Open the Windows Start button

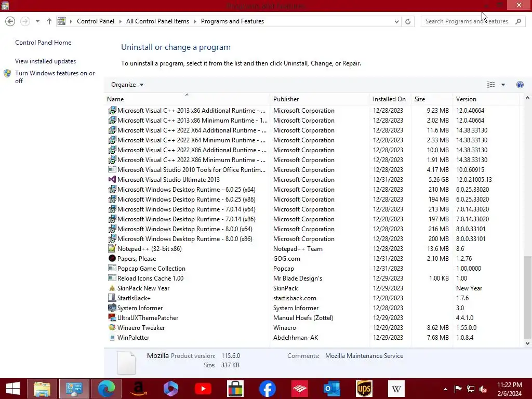(13, 389)
